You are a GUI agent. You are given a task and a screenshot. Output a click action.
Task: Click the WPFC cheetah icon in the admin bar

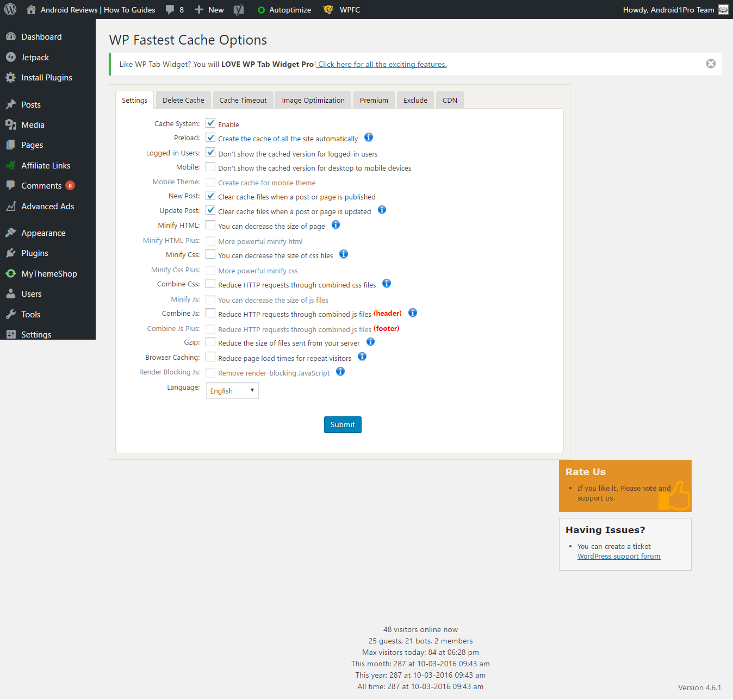(328, 10)
